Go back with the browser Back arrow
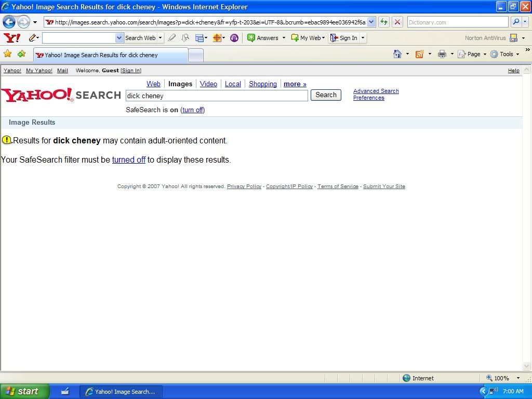 (9, 22)
